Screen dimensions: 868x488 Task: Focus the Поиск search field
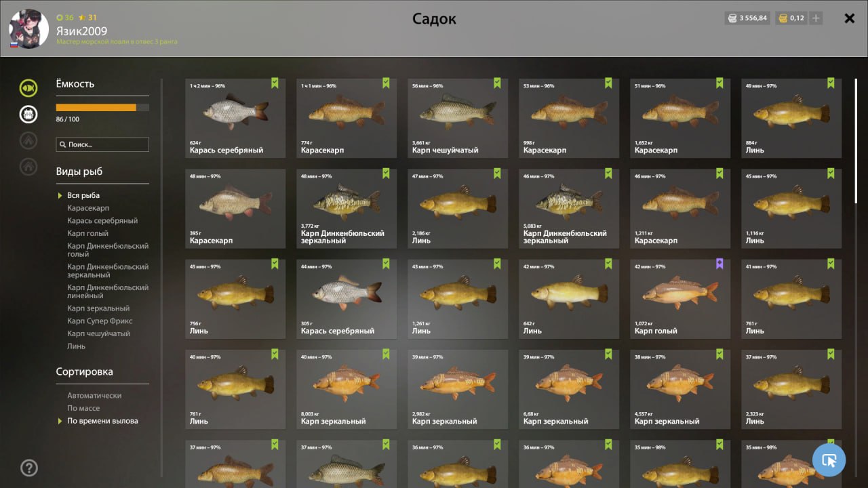click(102, 144)
